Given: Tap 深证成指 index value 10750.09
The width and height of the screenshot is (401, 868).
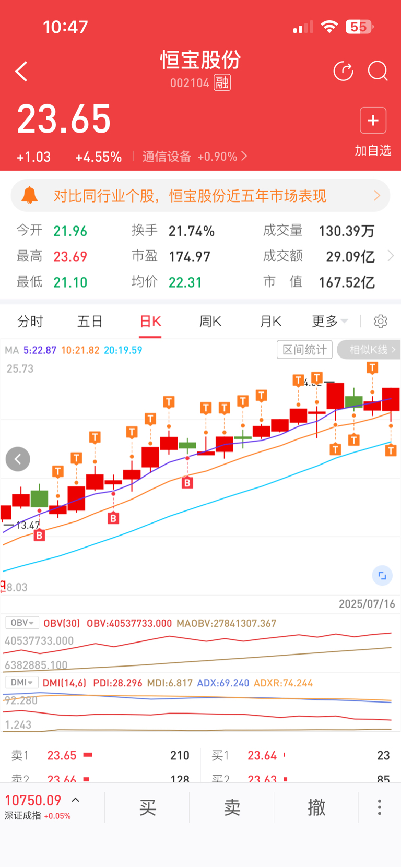Looking at the screenshot, I should tap(33, 800).
